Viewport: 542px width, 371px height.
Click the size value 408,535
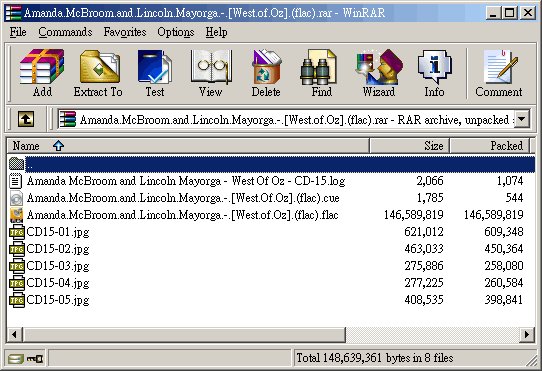coord(424,300)
